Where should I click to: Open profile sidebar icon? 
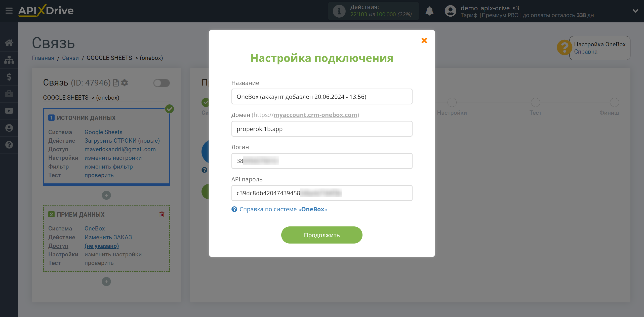pyautogui.click(x=9, y=128)
